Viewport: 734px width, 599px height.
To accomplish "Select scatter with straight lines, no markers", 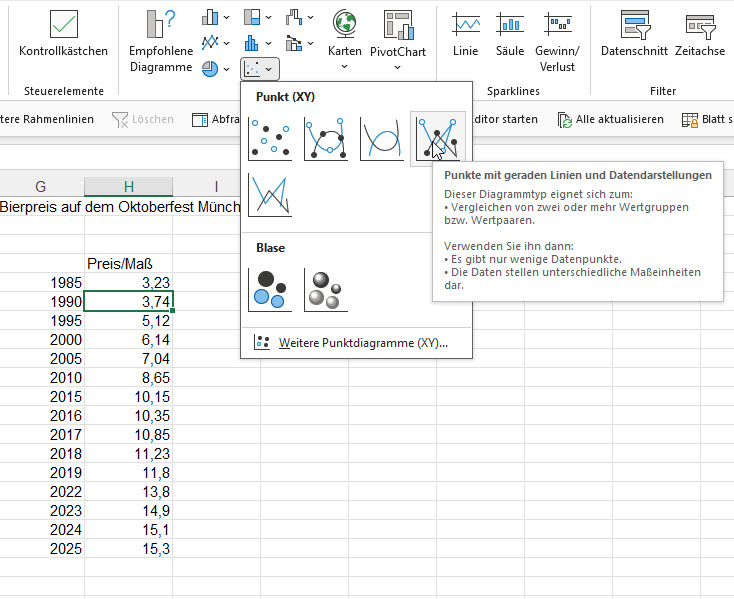I will tap(270, 193).
